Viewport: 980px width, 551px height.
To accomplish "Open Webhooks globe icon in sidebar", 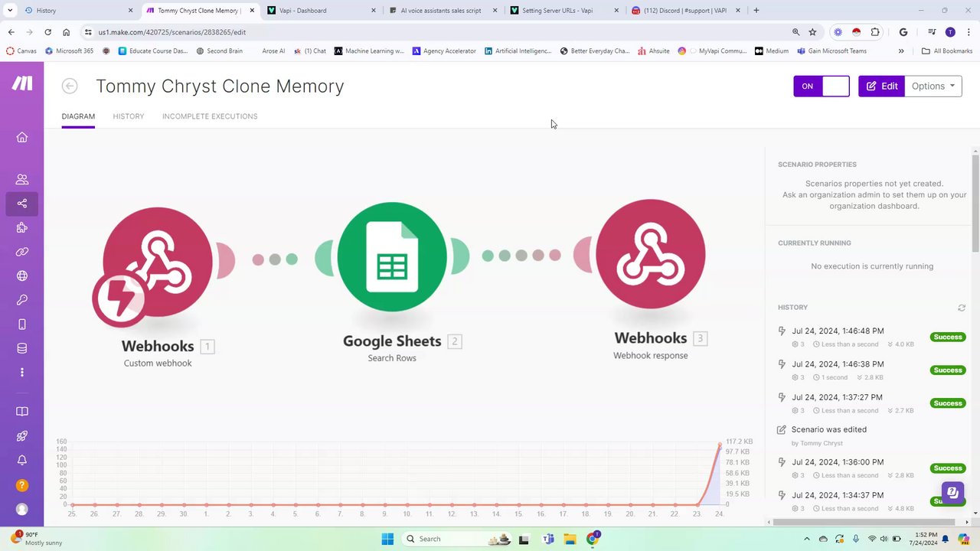I will (x=21, y=276).
